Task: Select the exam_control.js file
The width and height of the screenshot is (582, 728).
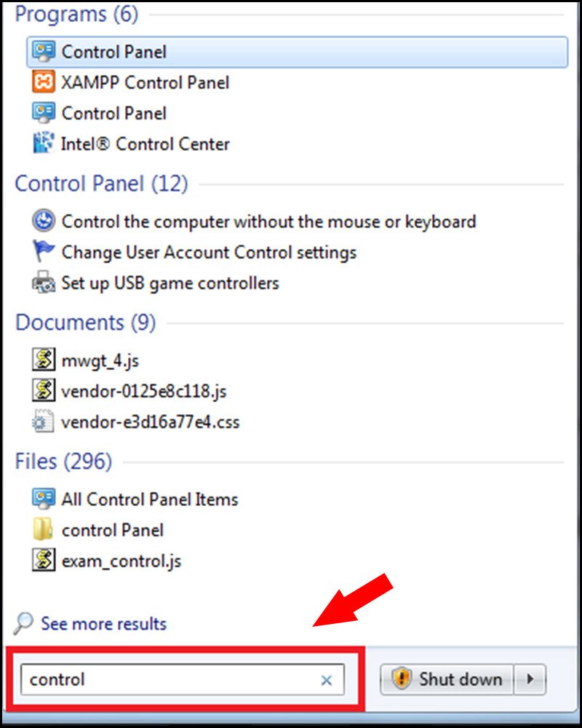Action: pos(124,561)
